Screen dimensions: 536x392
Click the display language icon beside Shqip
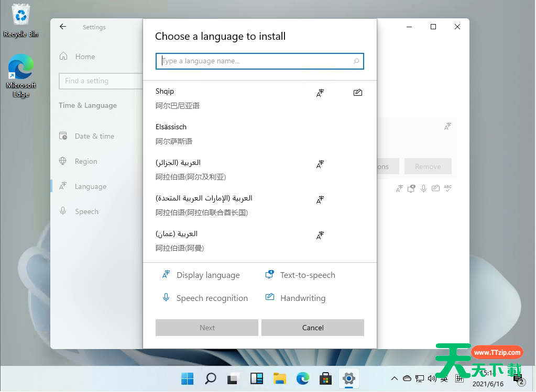[320, 93]
